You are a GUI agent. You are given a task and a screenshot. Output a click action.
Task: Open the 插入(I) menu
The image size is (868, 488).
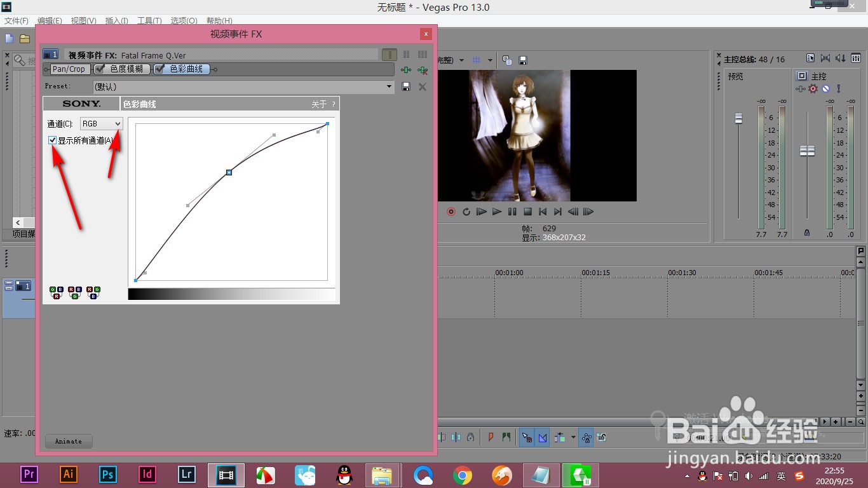tap(117, 21)
